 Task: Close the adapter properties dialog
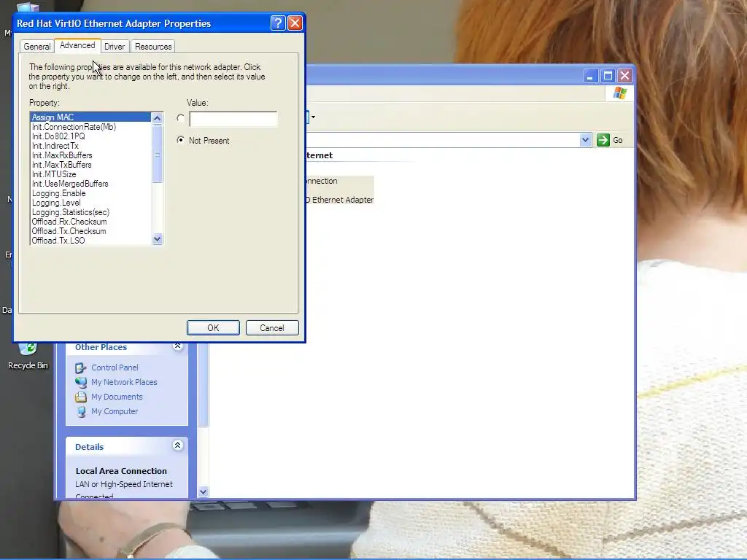[x=295, y=23]
